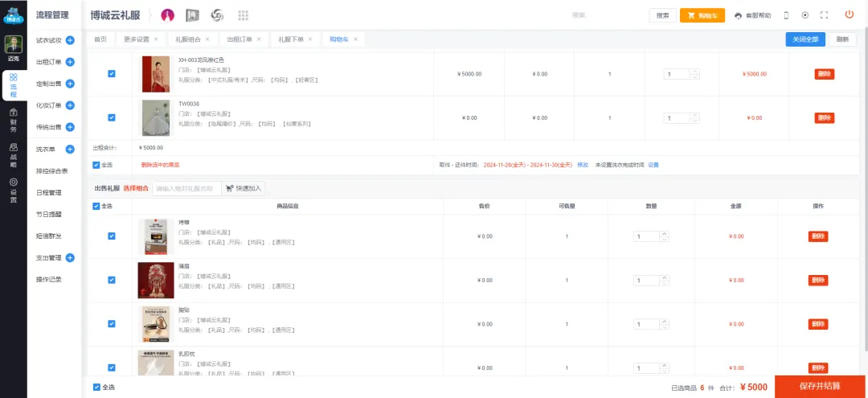Open 设置 gear in left sidebar
The image size is (868, 398).
[x=13, y=190]
